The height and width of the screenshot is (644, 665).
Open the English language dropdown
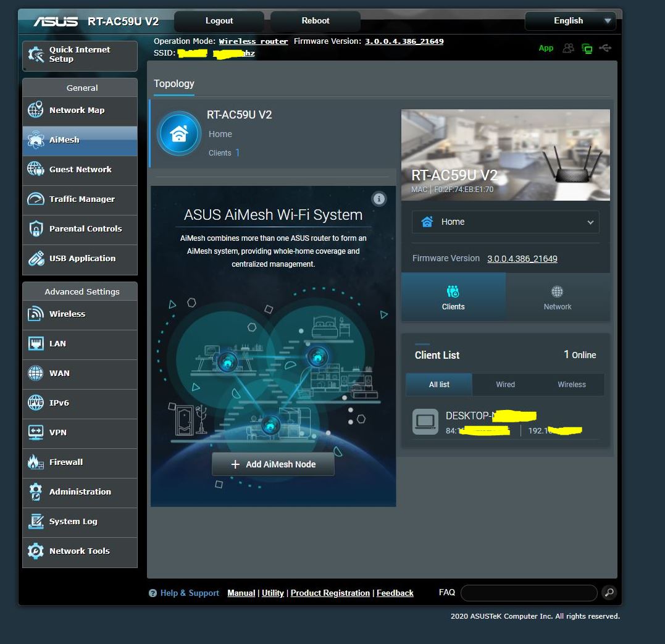570,21
